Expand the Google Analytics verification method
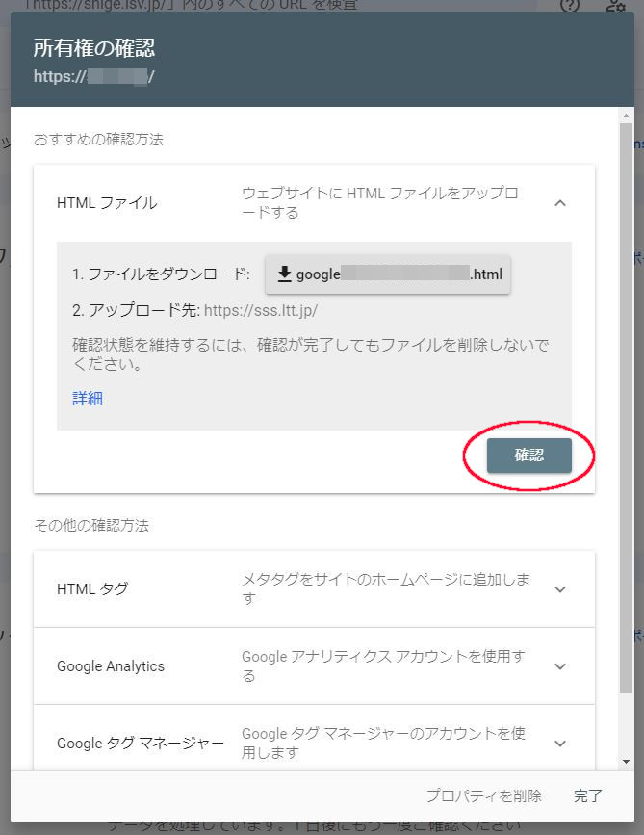 [x=560, y=665]
